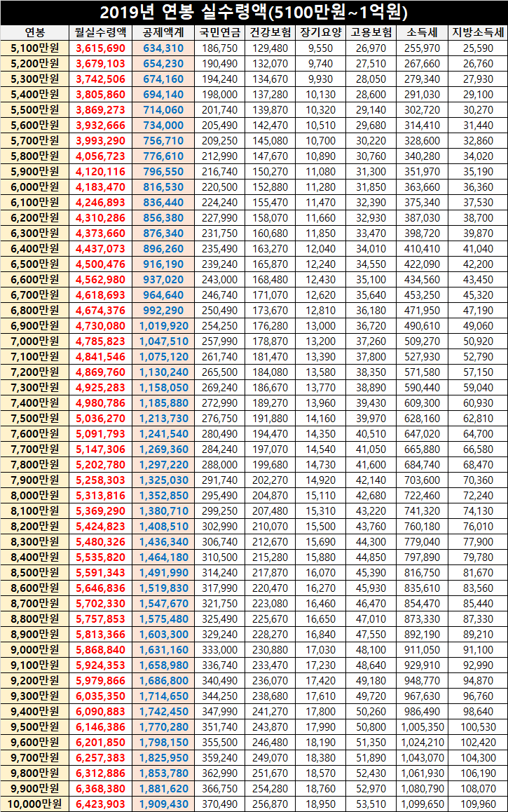Viewport: 508px width, 812px height.
Task: Click local income tax value 25,590
Action: coord(478,48)
